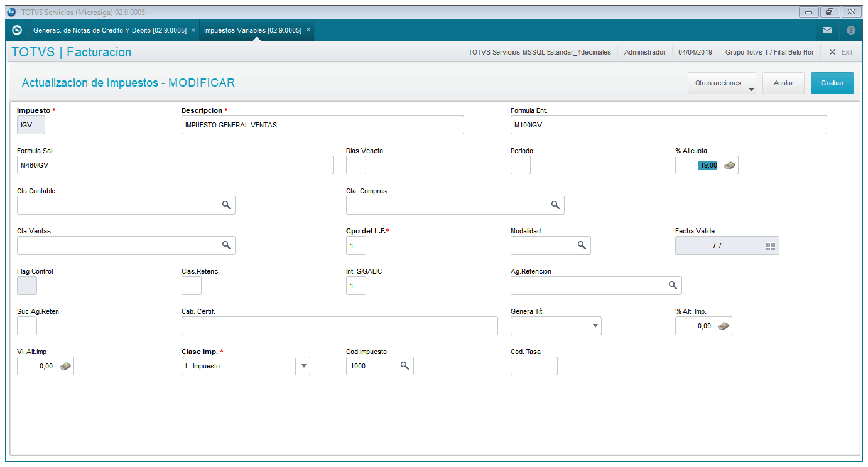
Task: Click the TOTVS title bar app icon
Action: coord(11,12)
